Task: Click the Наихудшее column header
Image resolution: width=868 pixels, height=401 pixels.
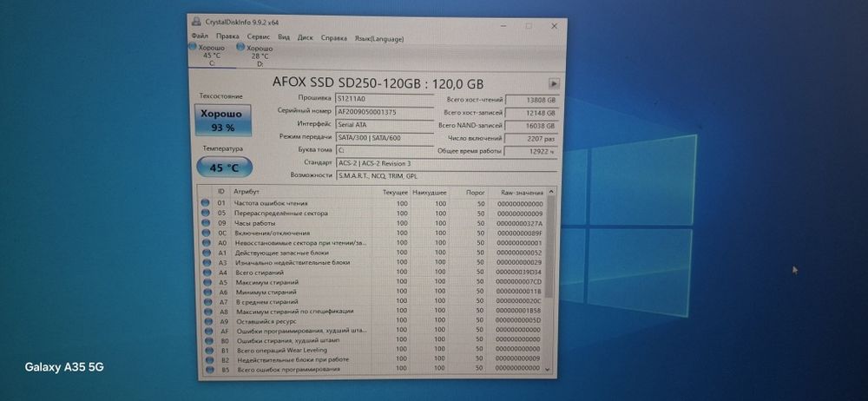Action: click(x=430, y=192)
